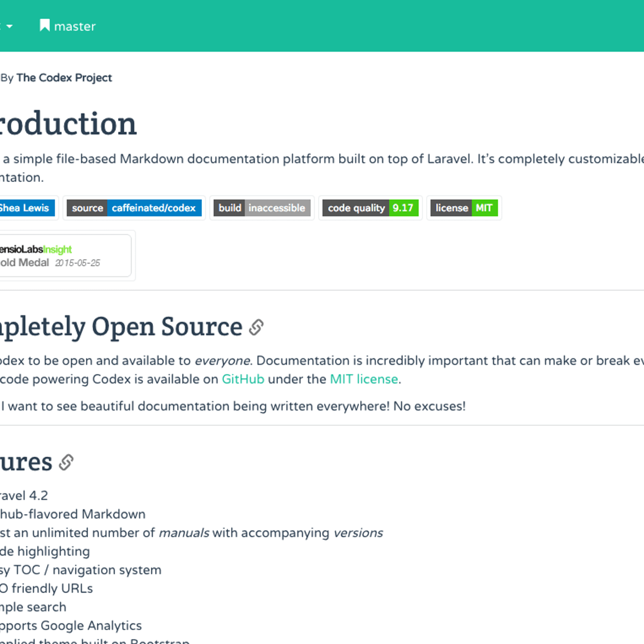Click the Introduction heading
The width and height of the screenshot is (644, 644).
(x=67, y=124)
